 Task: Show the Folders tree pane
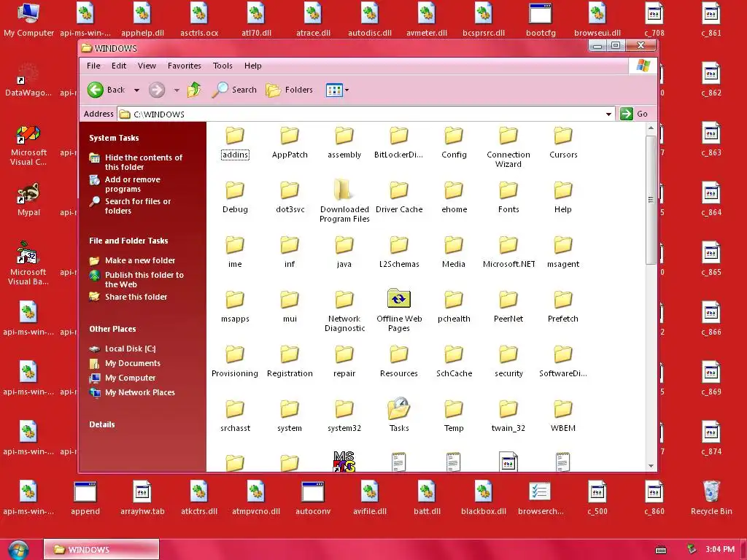290,90
